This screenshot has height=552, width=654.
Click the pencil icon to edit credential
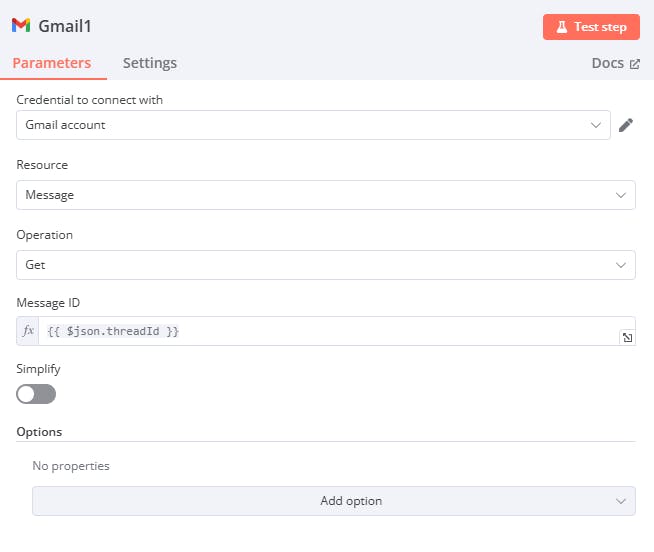coord(626,125)
